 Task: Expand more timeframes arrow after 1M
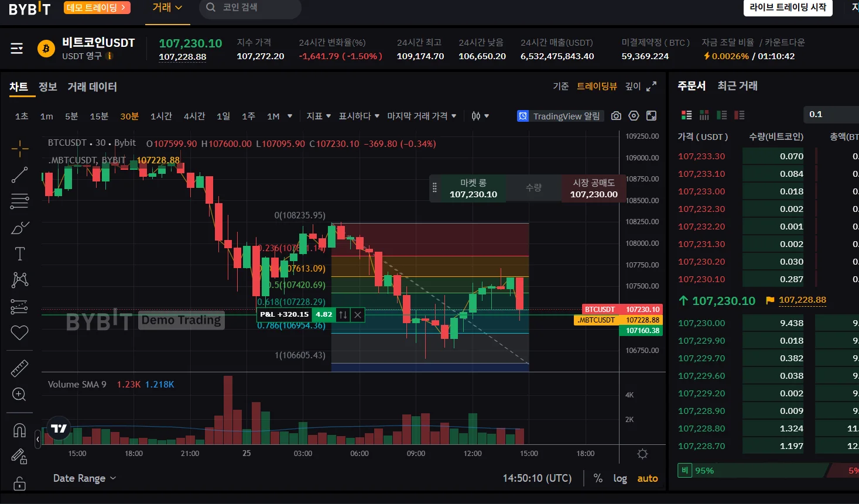290,116
